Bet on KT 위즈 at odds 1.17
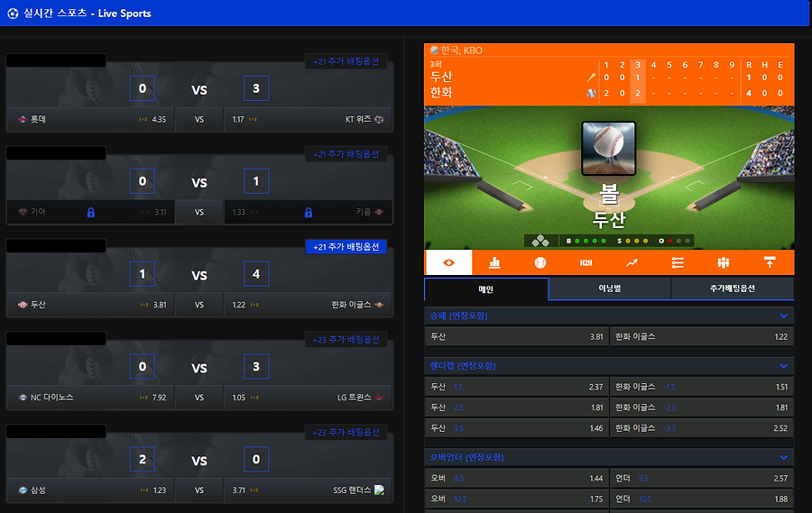Viewport: 812px width, 513px height. pos(309,119)
